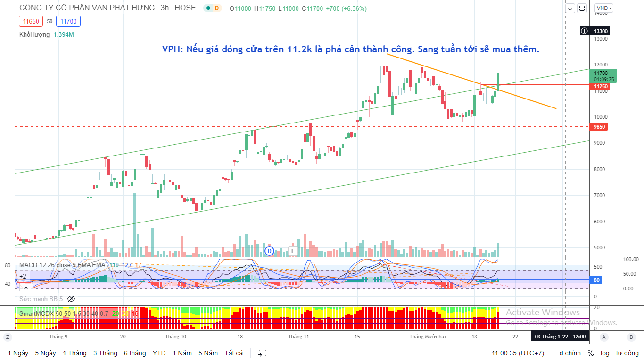Click the downward arrow button near VND
This screenshot has height=362, width=644.
(570, 8)
